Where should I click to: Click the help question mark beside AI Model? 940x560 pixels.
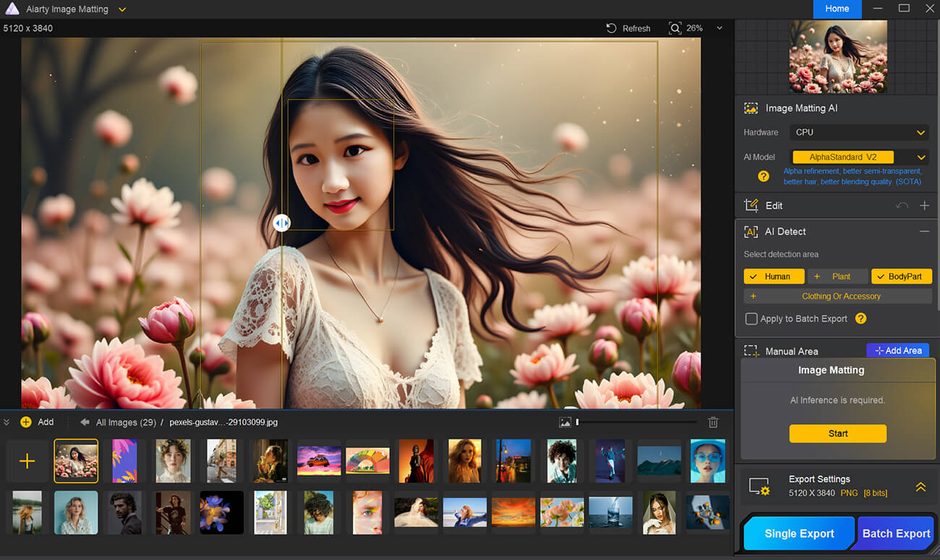point(764,176)
